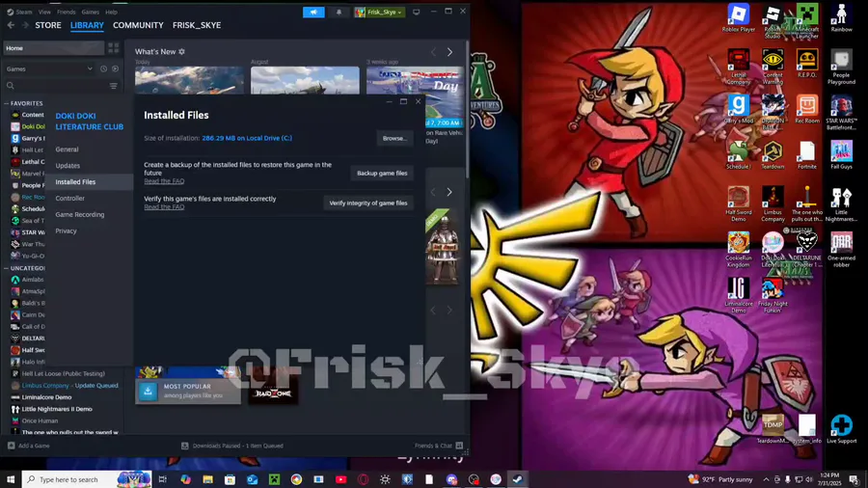Screen dimensions: 868x488
Task: Switch Steam to Big Picture mode icon
Action: coord(417,12)
